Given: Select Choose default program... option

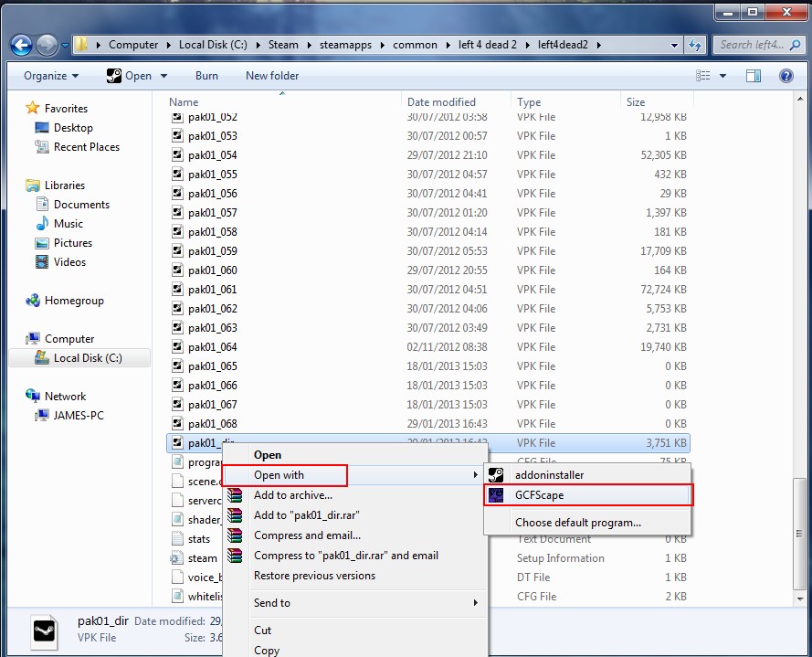Looking at the screenshot, I should point(577,523).
